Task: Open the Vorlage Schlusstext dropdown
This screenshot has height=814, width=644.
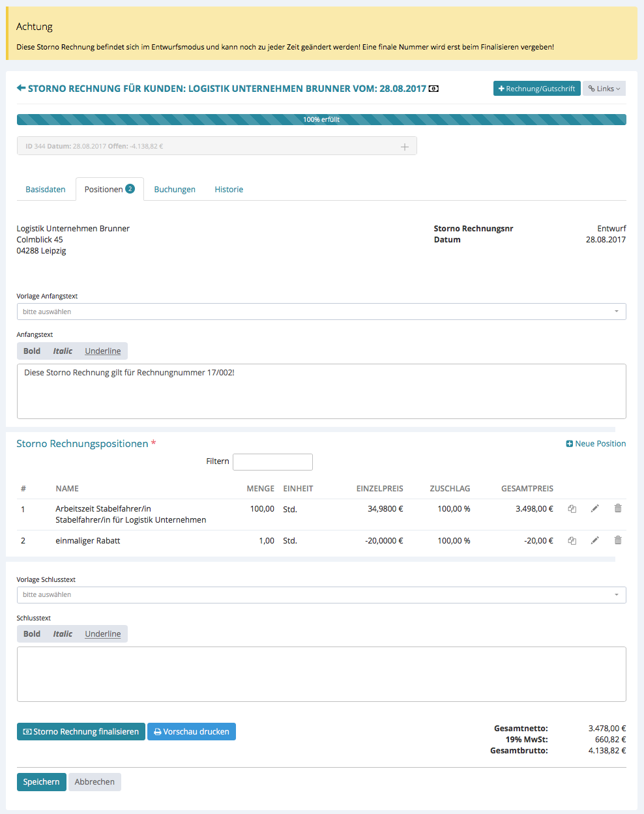Action: pos(321,595)
